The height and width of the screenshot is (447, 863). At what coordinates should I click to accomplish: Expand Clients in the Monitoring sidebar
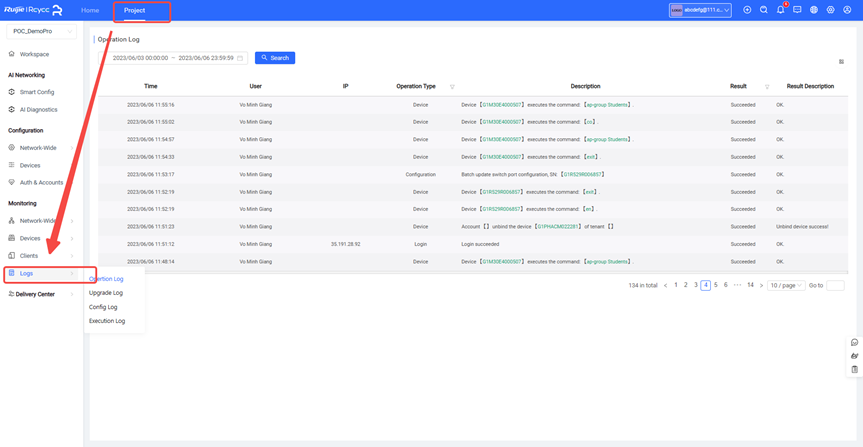click(x=40, y=256)
